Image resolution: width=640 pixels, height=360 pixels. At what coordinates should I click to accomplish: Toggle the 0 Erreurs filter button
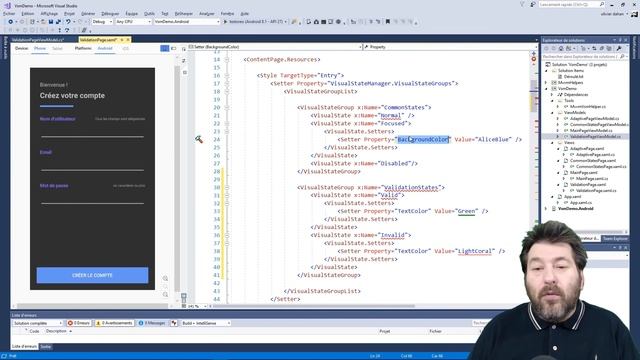tap(78, 323)
